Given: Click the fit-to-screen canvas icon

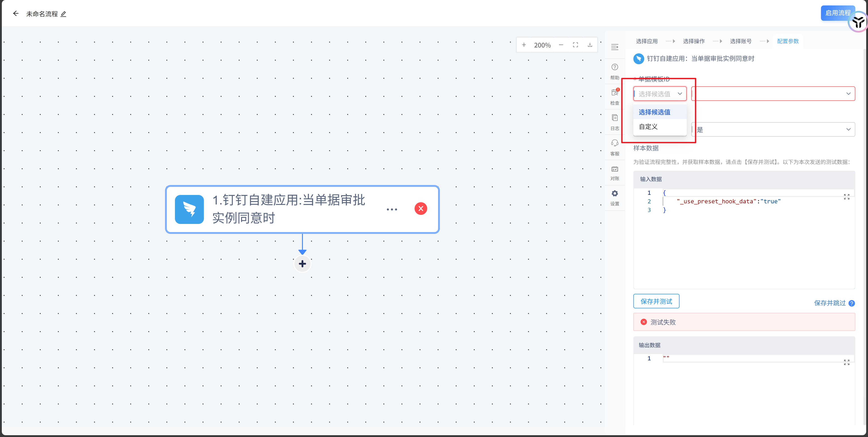Looking at the screenshot, I should tap(576, 45).
